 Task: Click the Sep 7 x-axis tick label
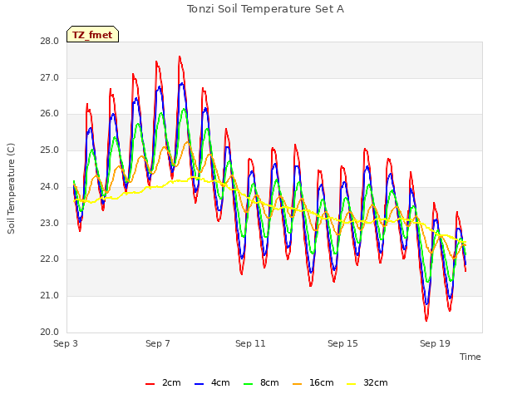pyautogui.click(x=158, y=343)
